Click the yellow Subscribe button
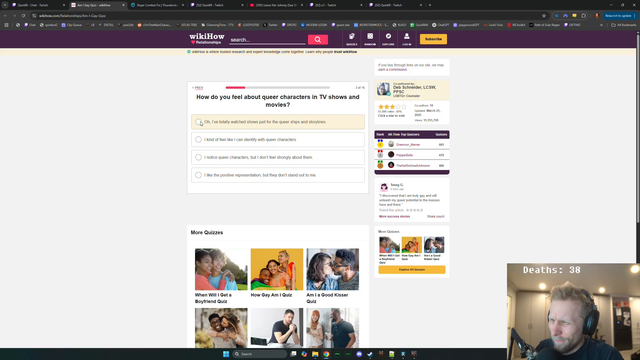Image resolution: width=640 pixels, height=360 pixels. pyautogui.click(x=433, y=39)
